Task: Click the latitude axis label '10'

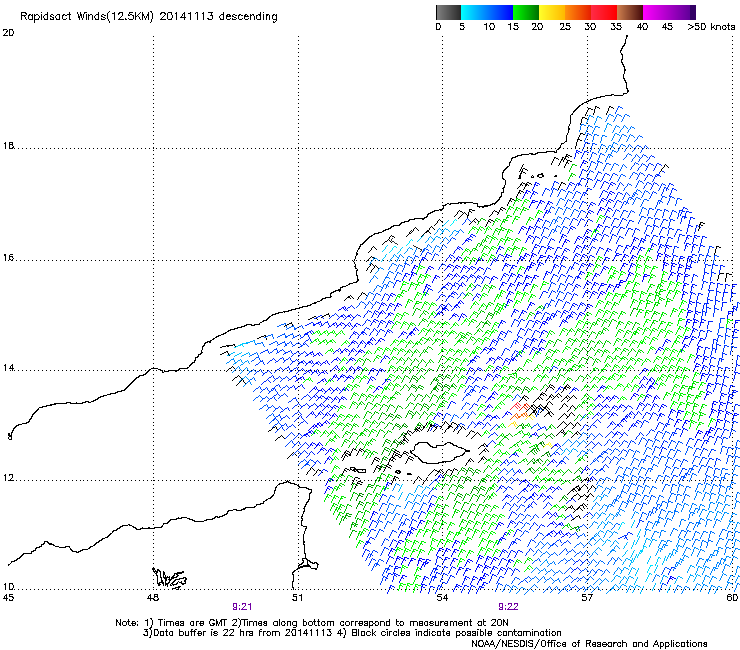Action: click(x=8, y=587)
